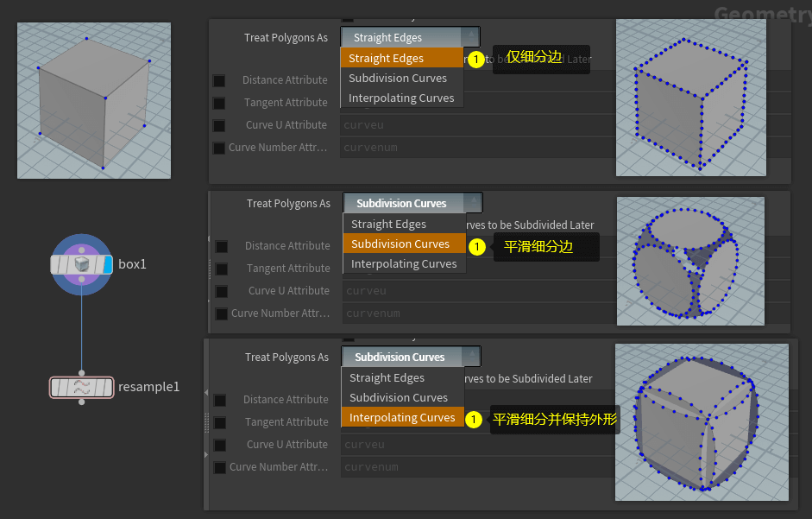Select the box1 node's cube icon
The image size is (812, 519).
(82, 264)
